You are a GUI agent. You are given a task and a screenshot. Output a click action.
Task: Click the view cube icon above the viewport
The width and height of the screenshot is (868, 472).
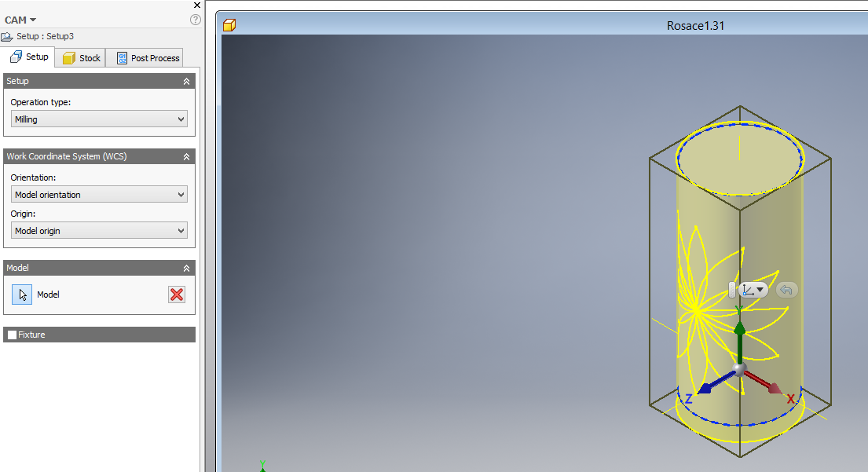[229, 25]
